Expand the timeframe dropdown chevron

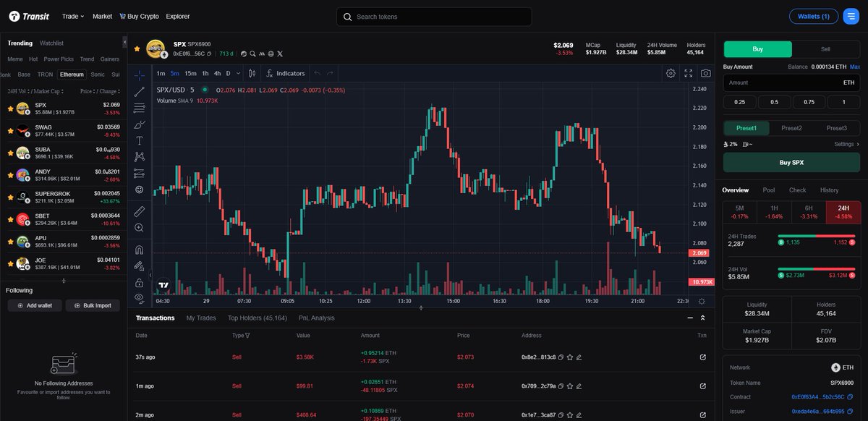pos(238,73)
